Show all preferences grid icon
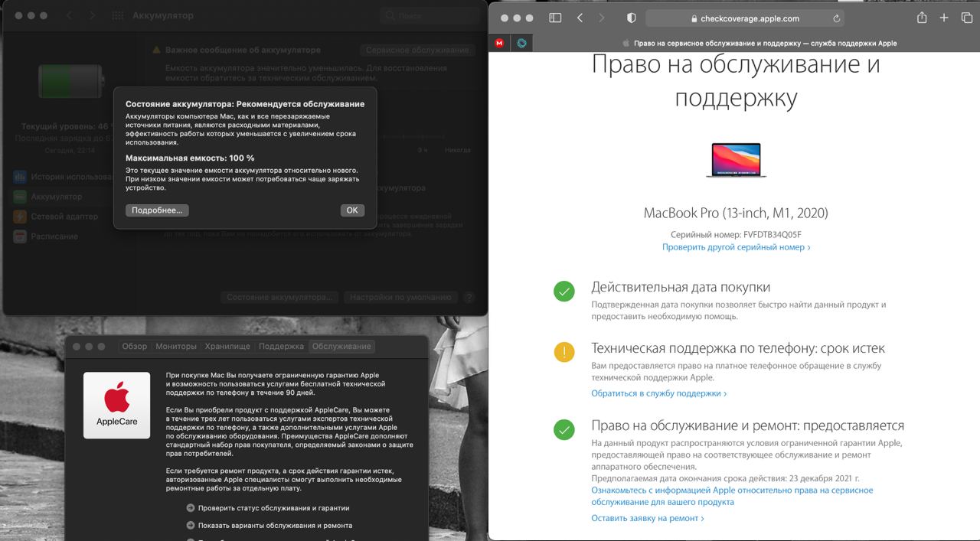Viewport: 980px width, 541px height. tap(117, 15)
